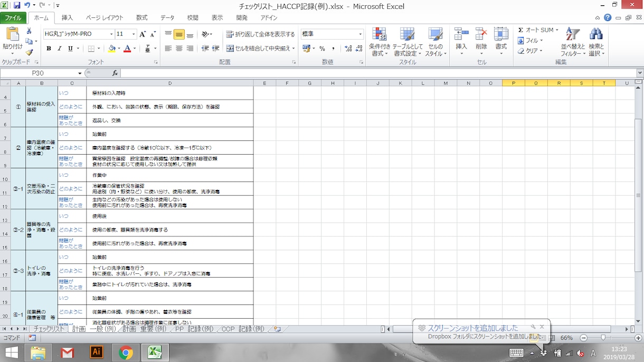
Task: Switch to the Insert (挿入) ribbon tab
Action: click(67, 18)
